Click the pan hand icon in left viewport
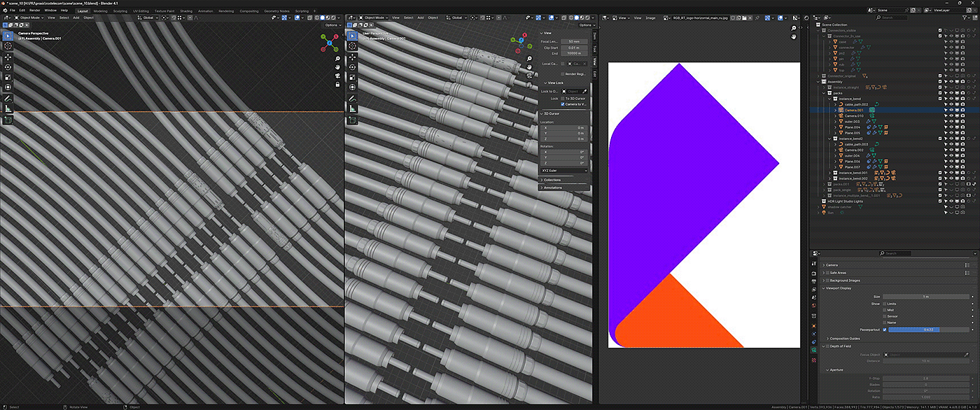This screenshot has height=410, width=980. click(x=337, y=67)
